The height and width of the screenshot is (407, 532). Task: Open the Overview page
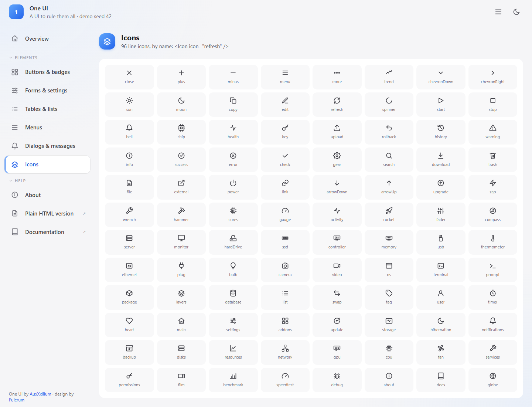pos(47,39)
